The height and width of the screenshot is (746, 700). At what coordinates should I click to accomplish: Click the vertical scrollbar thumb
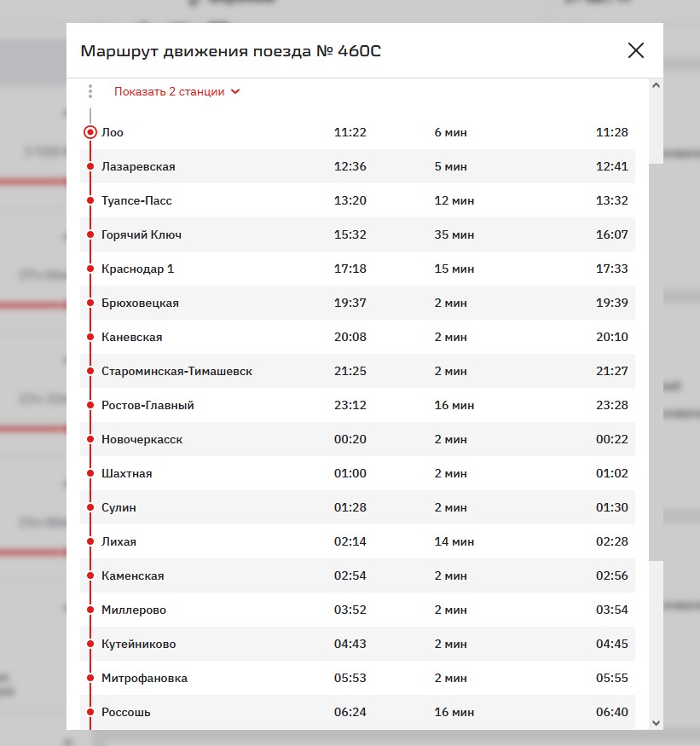(x=656, y=361)
